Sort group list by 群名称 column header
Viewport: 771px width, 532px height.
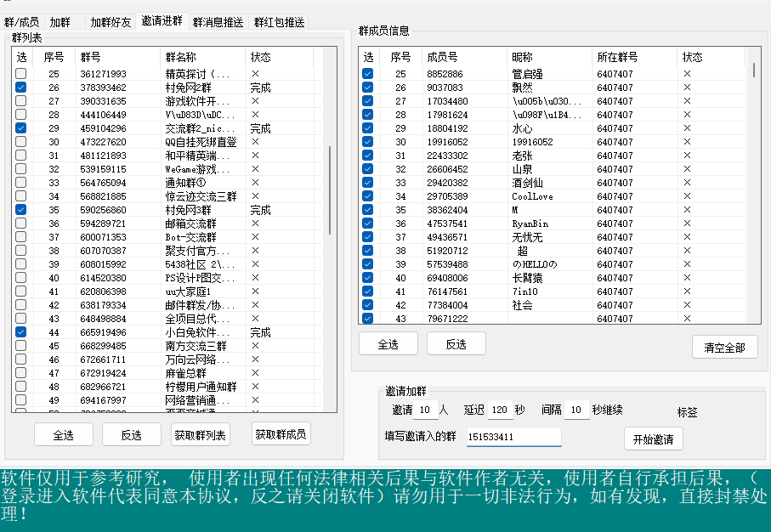[202, 57]
